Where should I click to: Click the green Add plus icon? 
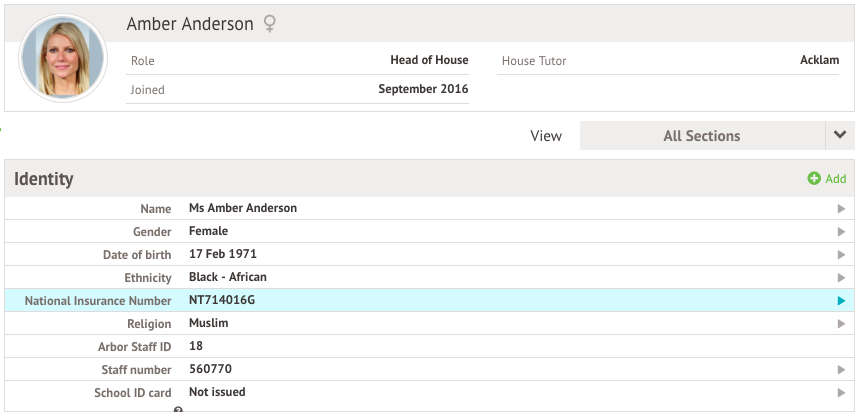tap(814, 179)
